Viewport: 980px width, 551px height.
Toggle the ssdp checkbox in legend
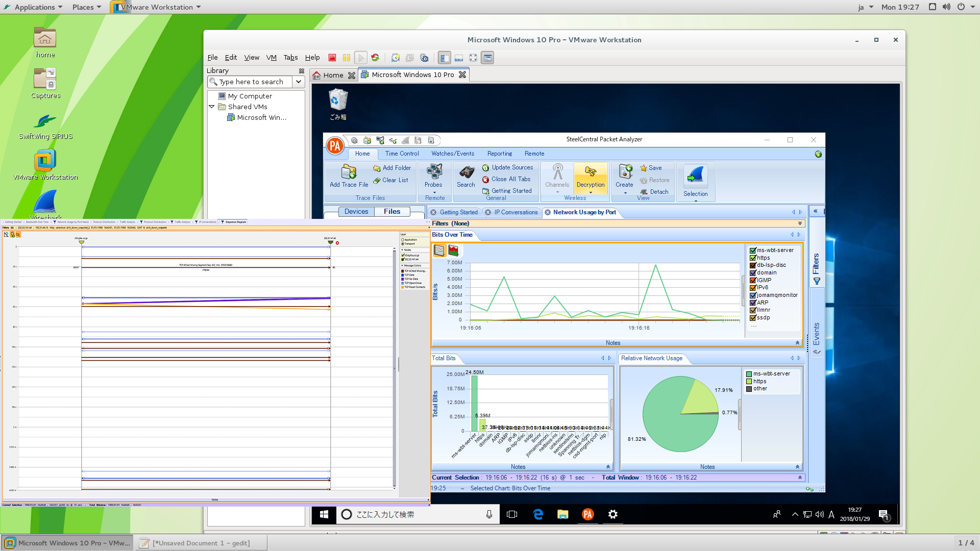pyautogui.click(x=753, y=318)
